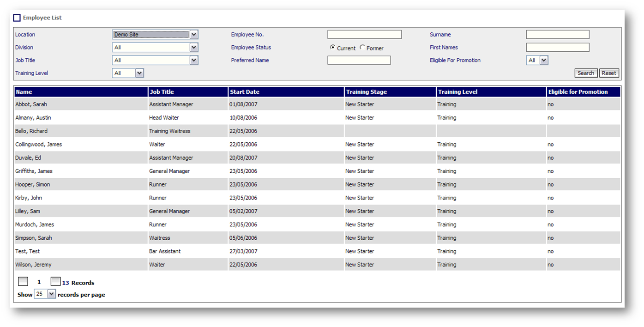This screenshot has height=327, width=644.
Task: Expand the Division dropdown
Action: [194, 48]
